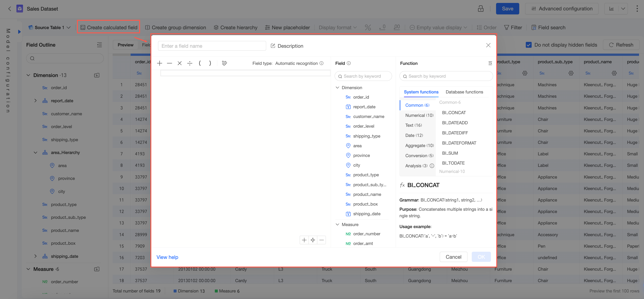Screen dimensions: 644x299
Task: Click the Cancel button
Action: tap(453, 257)
